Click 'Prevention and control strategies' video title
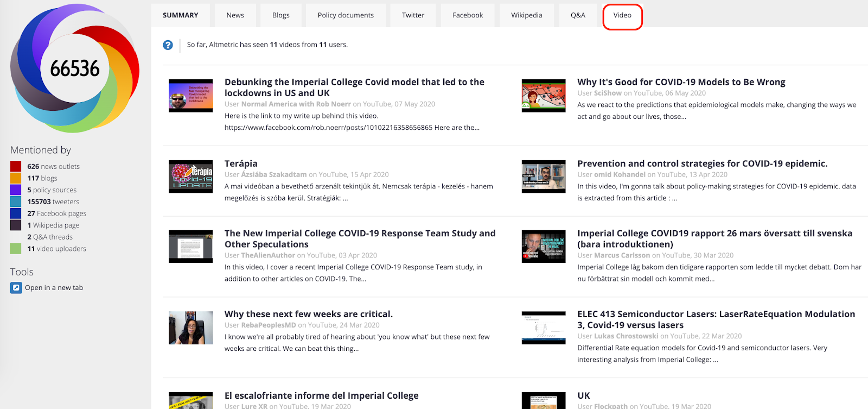The width and height of the screenshot is (868, 409). point(702,163)
